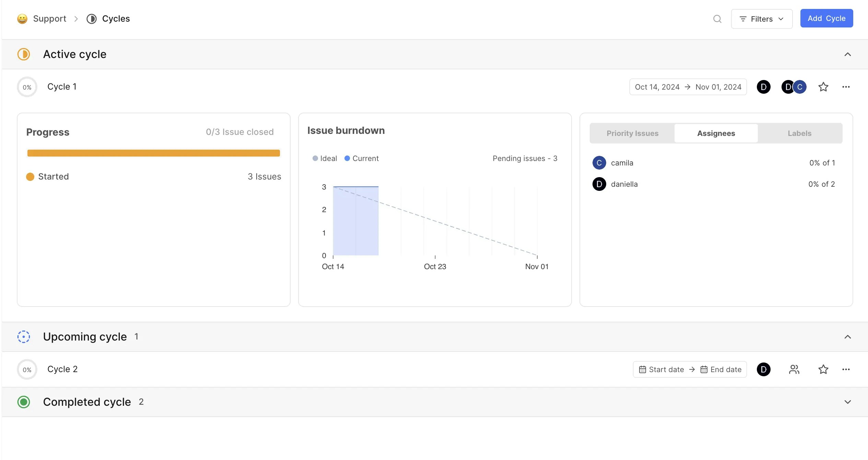
Task: Expand the Completed cycle section
Action: [x=847, y=402]
